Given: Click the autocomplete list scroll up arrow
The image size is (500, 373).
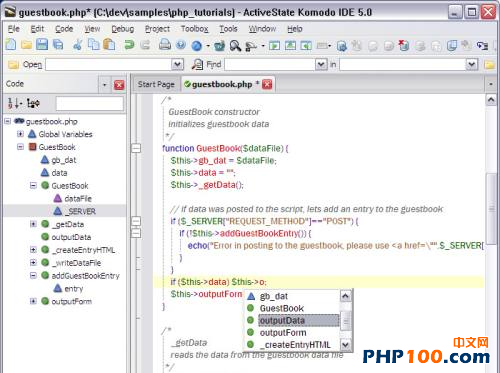Looking at the screenshot, I should point(345,296).
